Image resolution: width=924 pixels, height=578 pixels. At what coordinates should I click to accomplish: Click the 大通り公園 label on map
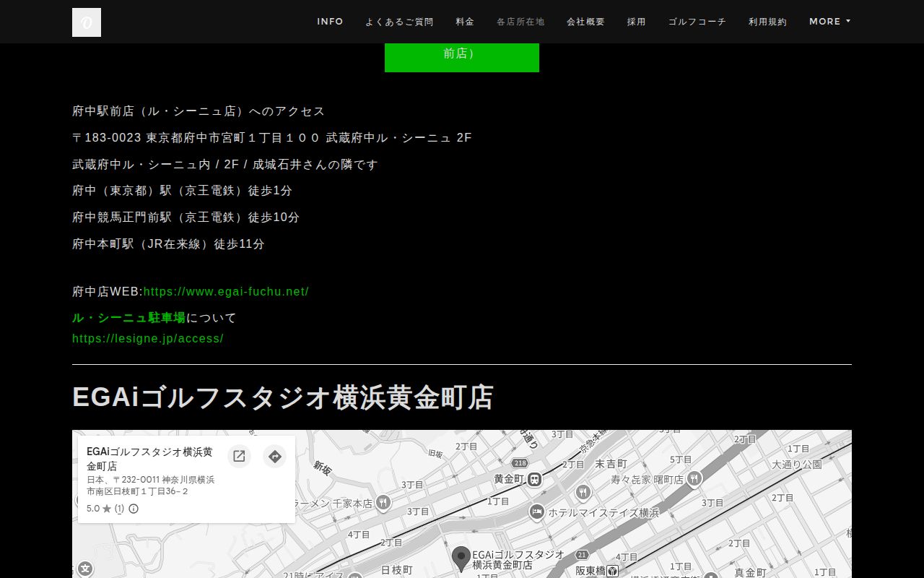(x=797, y=465)
